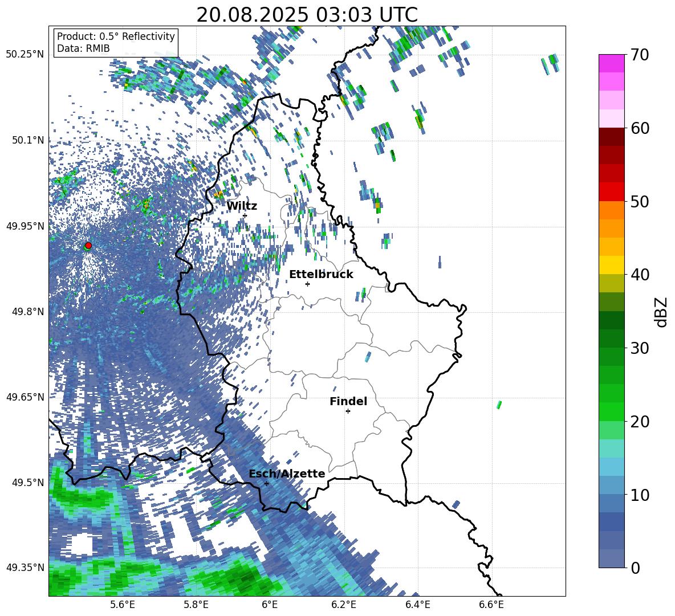Click the 50.1°N latitude label

point(28,140)
